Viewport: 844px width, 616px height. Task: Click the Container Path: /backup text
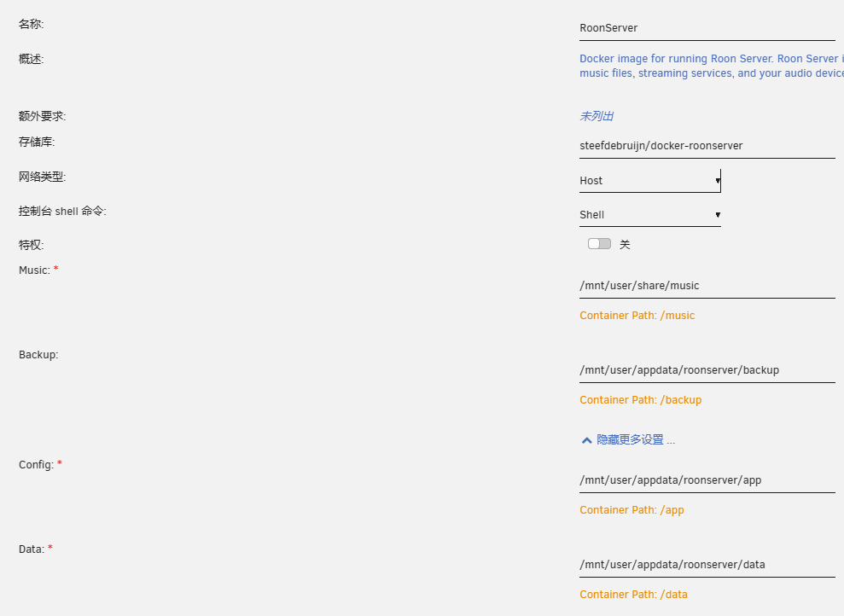641,400
